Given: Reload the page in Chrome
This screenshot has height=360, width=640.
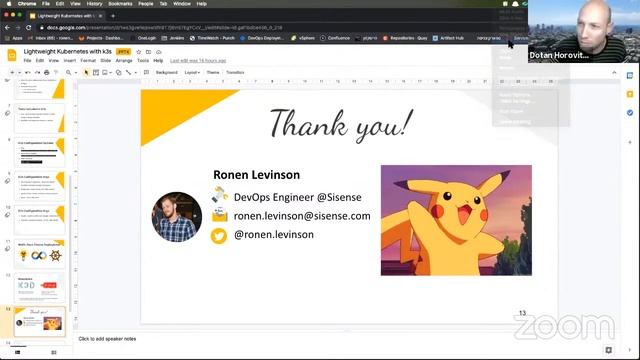Looking at the screenshot, I should (29, 27).
